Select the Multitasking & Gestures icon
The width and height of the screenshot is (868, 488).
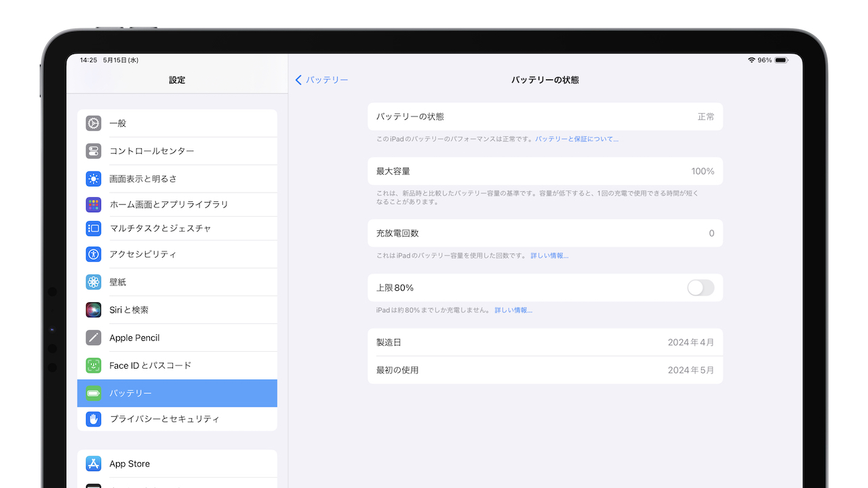[93, 228]
